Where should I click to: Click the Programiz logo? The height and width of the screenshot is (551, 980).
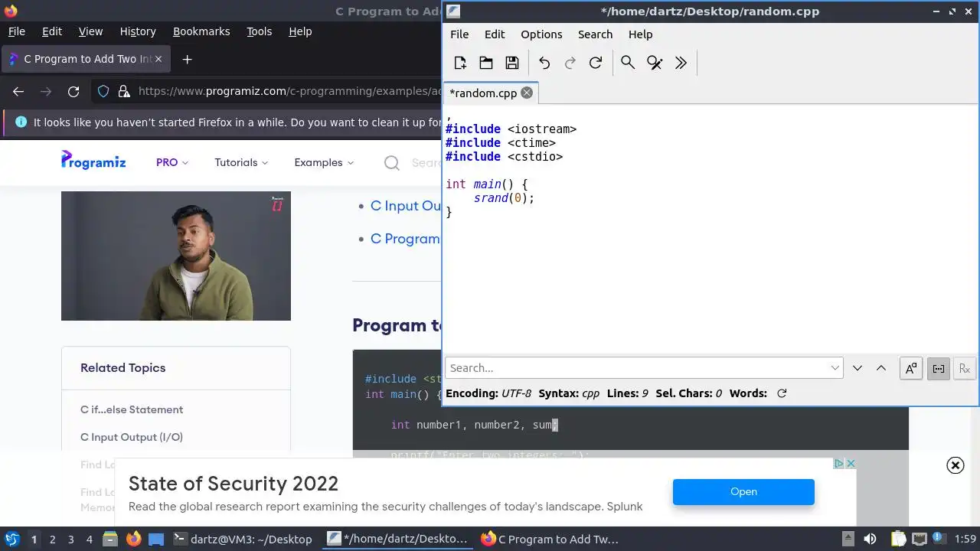pos(93,160)
